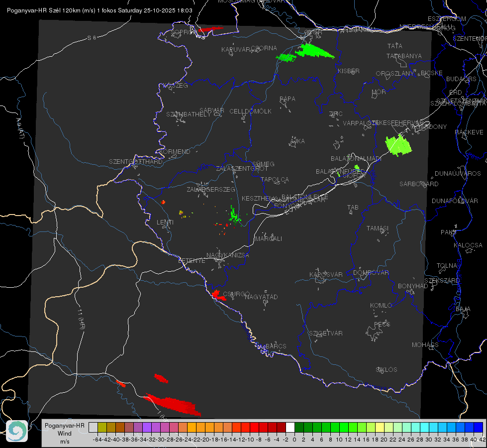Click the KAPOSVÁR city label
Viewport: 487px width, 448px height.
(x=326, y=274)
